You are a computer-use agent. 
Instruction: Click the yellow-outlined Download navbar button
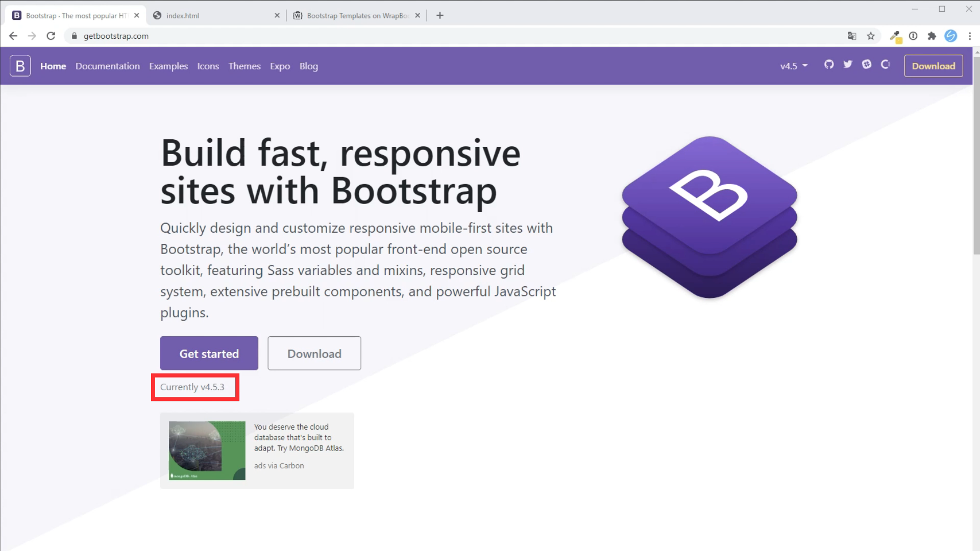coord(934,66)
